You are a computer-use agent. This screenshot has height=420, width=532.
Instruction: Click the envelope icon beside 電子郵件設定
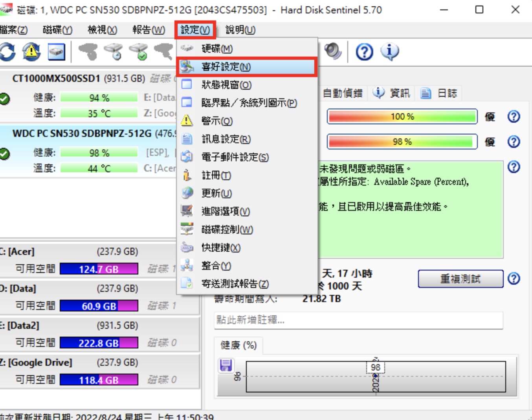187,157
